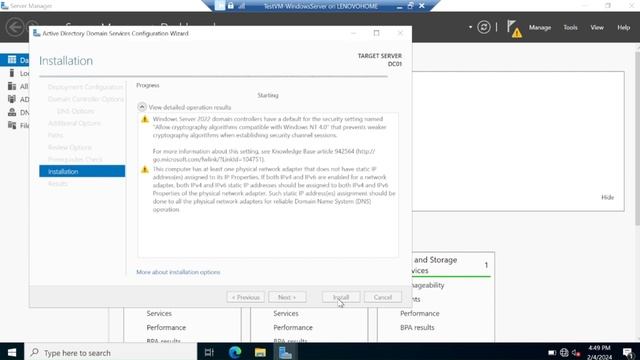Open the notifications flag with warning
This screenshot has height=360, width=640.
click(514, 29)
